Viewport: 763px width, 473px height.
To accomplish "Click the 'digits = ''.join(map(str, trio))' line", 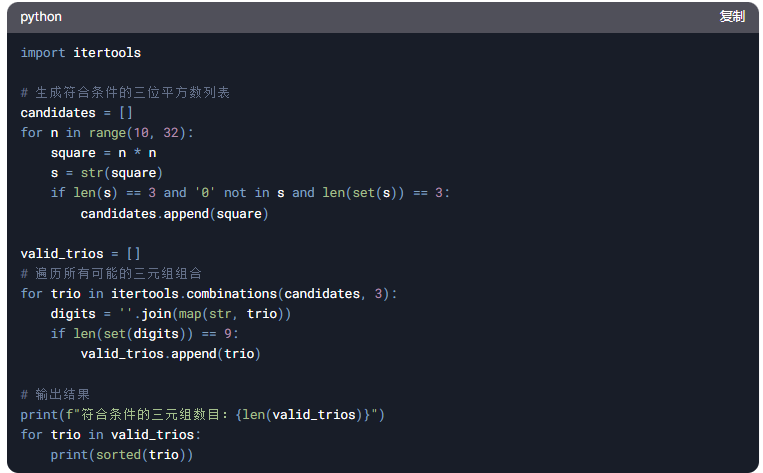I will (171, 314).
